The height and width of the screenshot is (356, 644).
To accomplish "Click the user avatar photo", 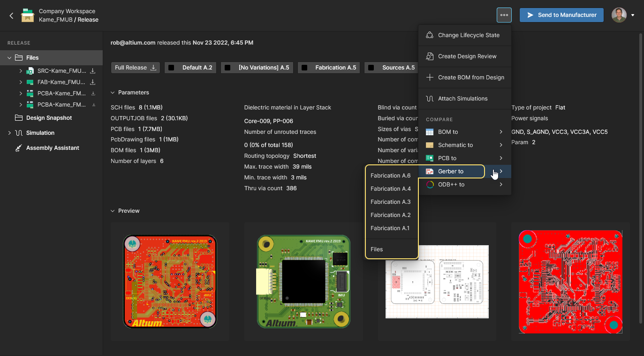I will coord(619,15).
